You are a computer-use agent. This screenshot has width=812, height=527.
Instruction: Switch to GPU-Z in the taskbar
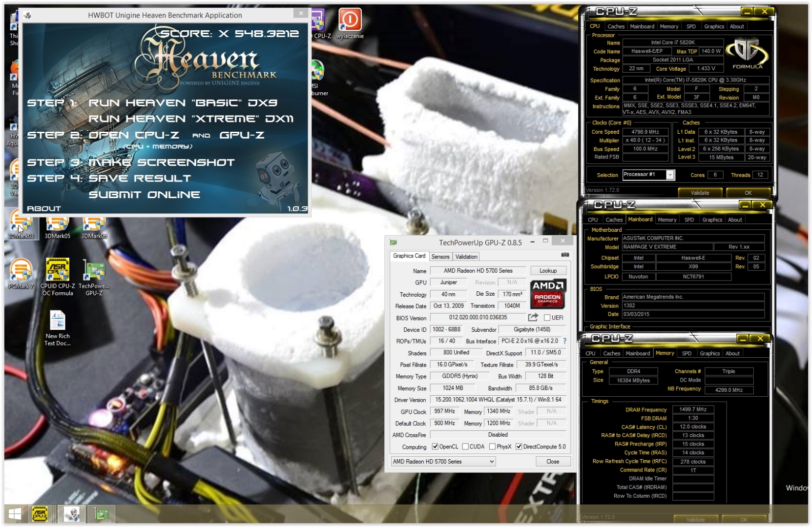tap(102, 514)
